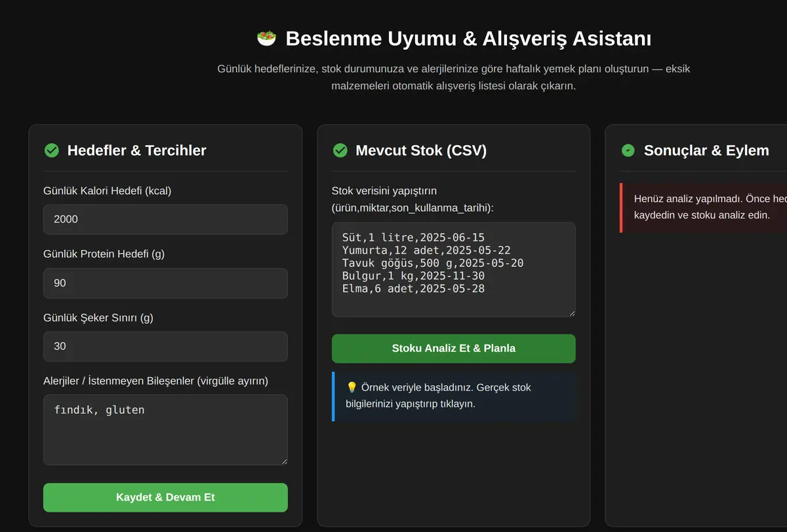Focus the Günlük Şeker Sınırı field showing 30
Viewport: 787px width, 532px height.
click(165, 346)
